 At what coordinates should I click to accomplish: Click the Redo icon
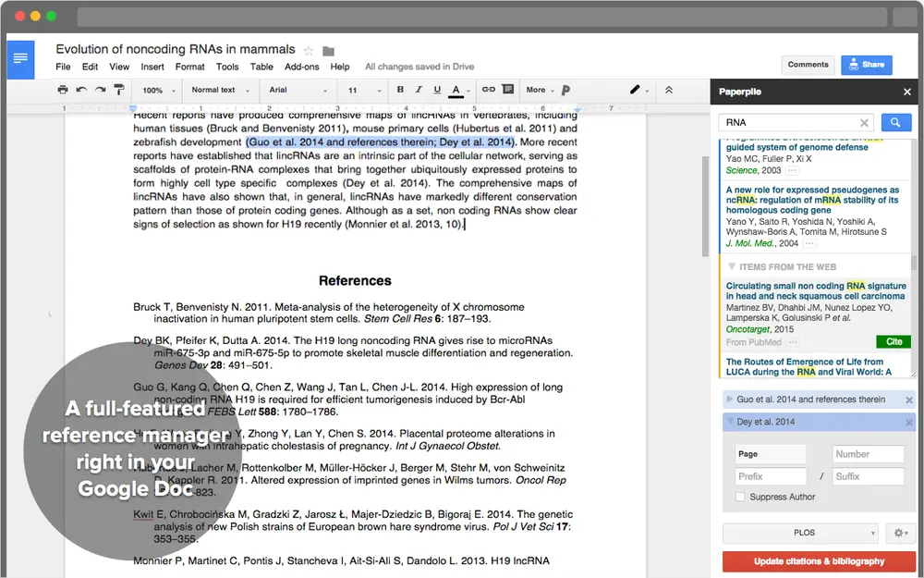coord(99,91)
